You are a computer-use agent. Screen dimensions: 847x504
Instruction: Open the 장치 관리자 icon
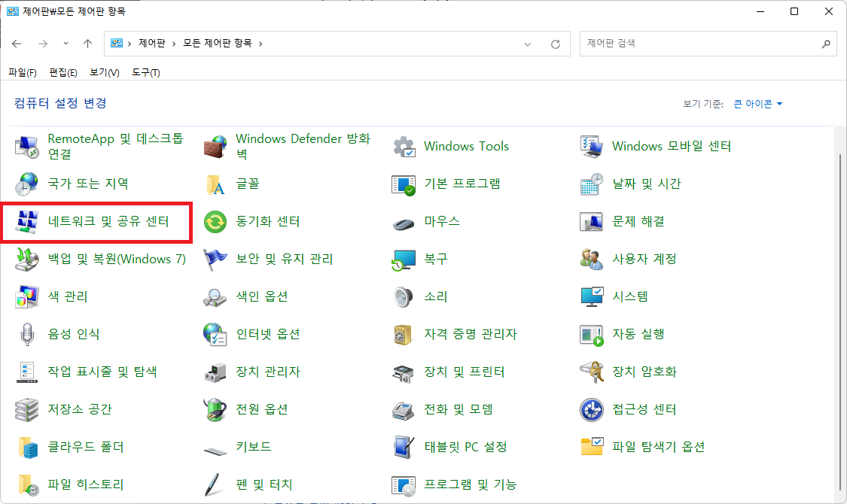(215, 372)
